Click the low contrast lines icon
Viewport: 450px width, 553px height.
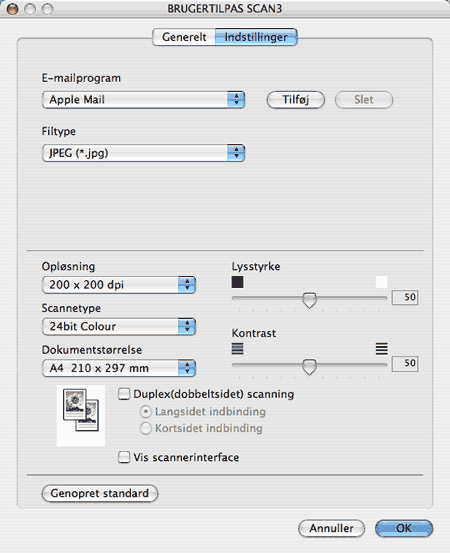pos(237,349)
